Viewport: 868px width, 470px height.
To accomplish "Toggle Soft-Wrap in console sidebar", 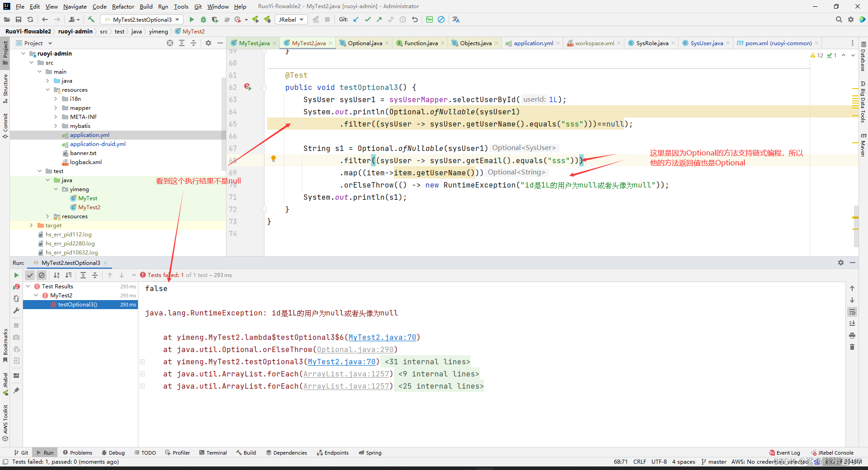I will (852, 312).
